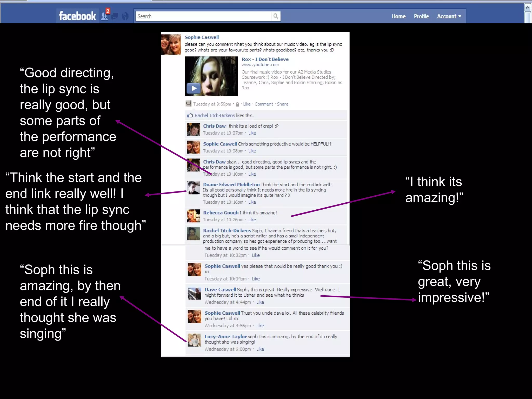Click the thumbs-up likes icon
532x399 pixels.
190,115
